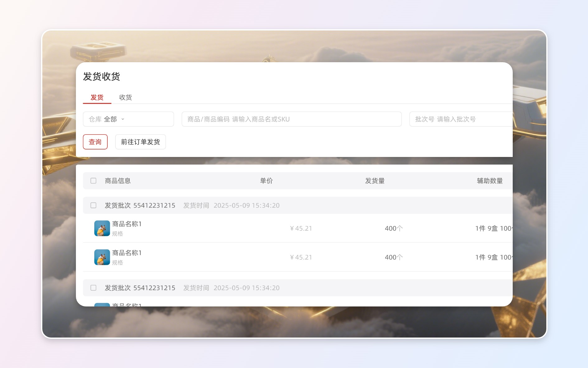
Task: Check the first 发货批次 55412231215 checkbox
Action: coord(93,205)
